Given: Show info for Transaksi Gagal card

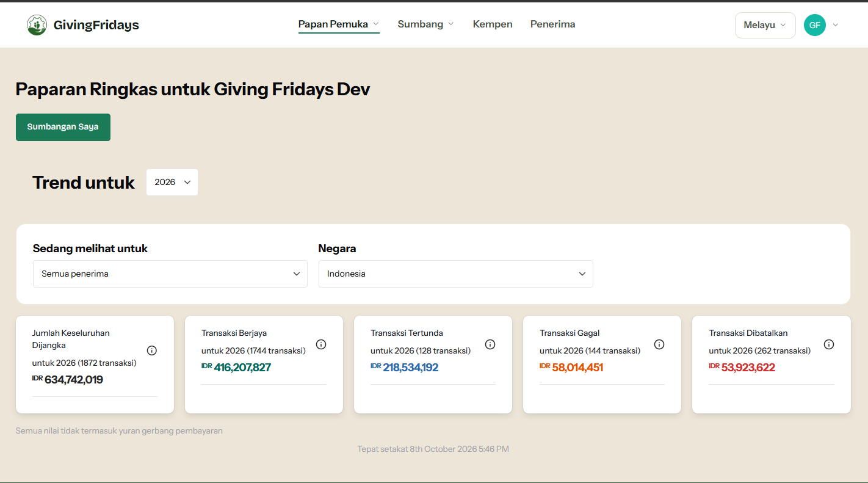Looking at the screenshot, I should (659, 344).
